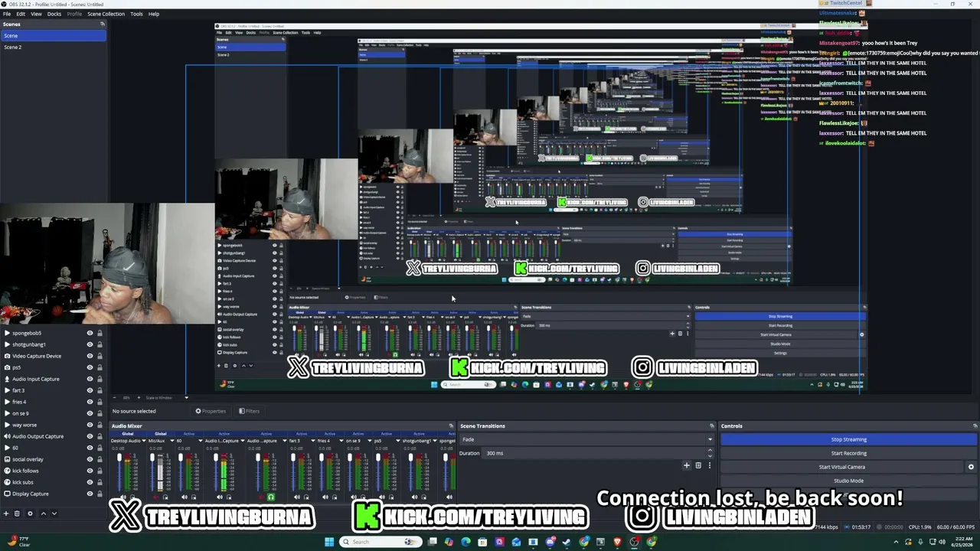Select 'Scene' in the Scenes list

pos(54,36)
